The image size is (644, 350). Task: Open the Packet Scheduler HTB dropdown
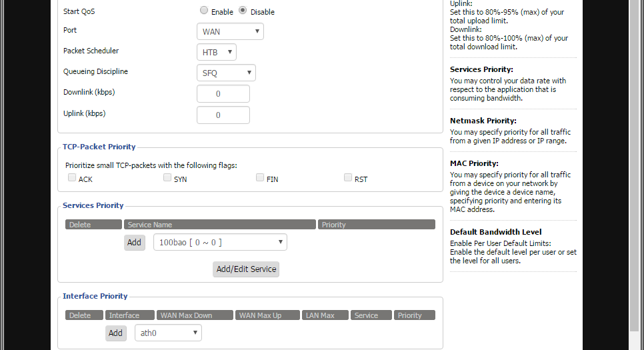point(216,52)
